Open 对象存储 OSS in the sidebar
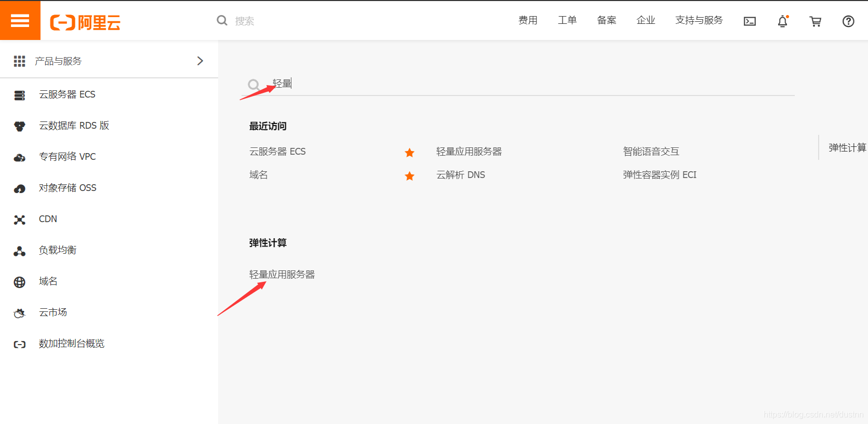 pos(68,188)
